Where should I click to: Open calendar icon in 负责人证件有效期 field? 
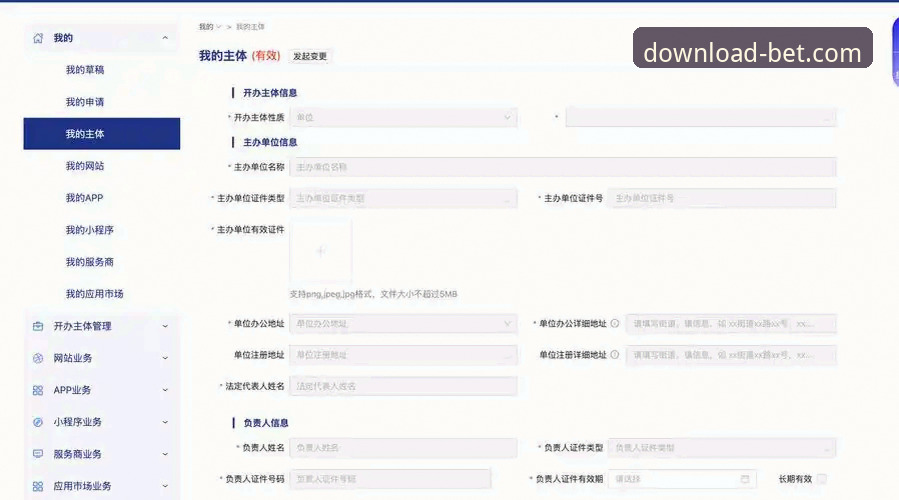click(745, 479)
